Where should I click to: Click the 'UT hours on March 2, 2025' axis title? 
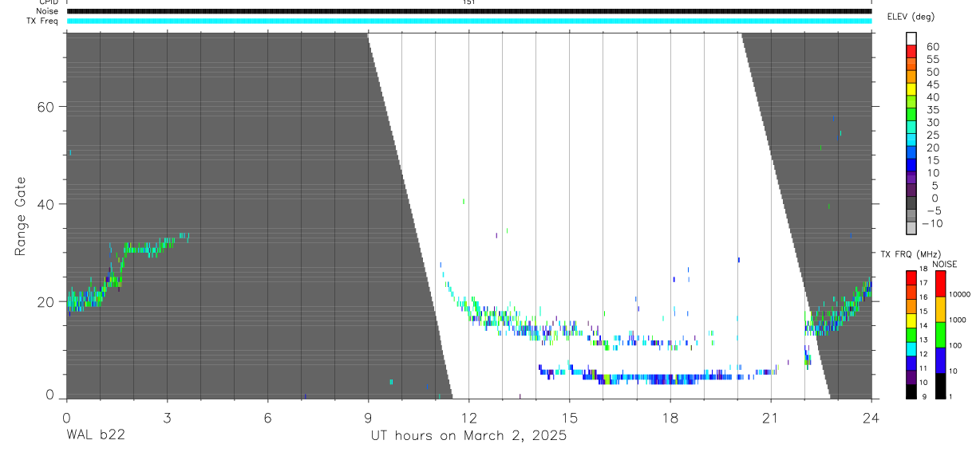[x=468, y=436]
